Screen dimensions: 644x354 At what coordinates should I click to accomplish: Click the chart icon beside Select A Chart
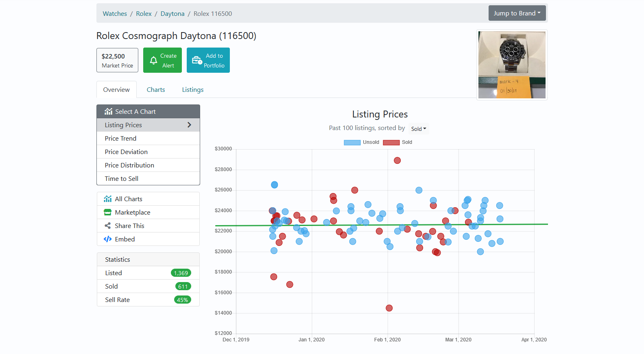pyautogui.click(x=108, y=111)
